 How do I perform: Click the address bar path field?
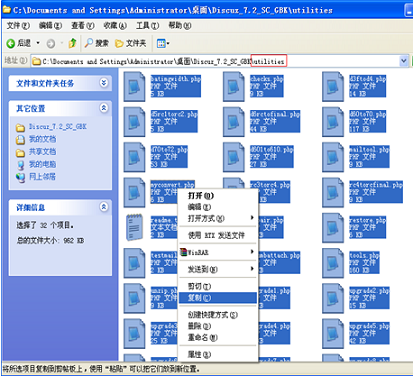click(x=215, y=61)
